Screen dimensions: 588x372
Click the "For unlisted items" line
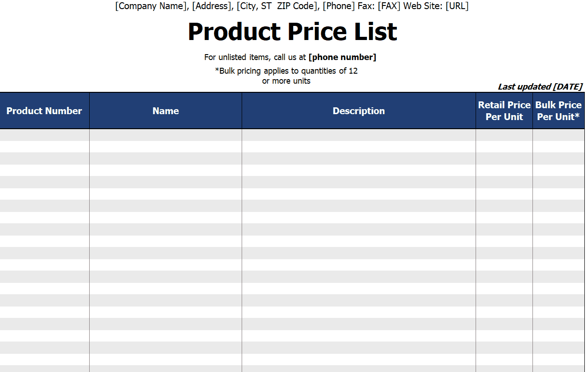[x=290, y=57]
